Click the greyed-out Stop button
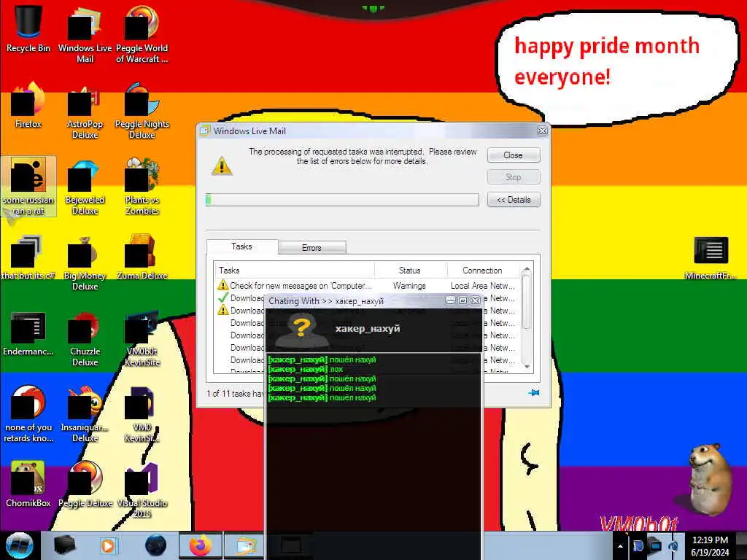The width and height of the screenshot is (747, 560). coord(514,177)
